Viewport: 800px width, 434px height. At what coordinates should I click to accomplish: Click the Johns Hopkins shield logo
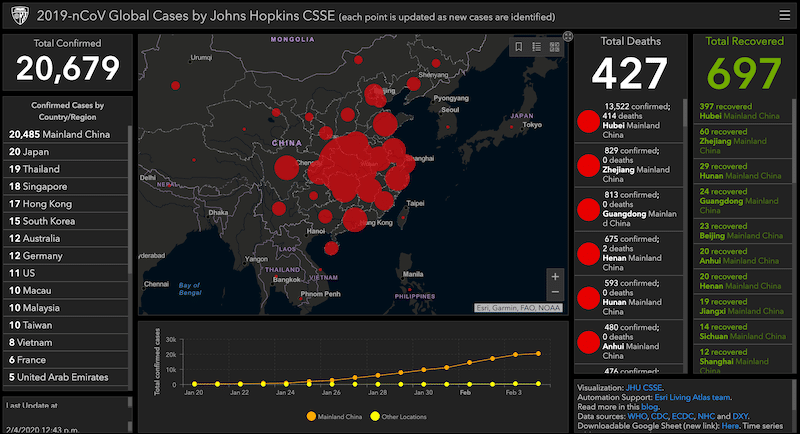click(19, 16)
